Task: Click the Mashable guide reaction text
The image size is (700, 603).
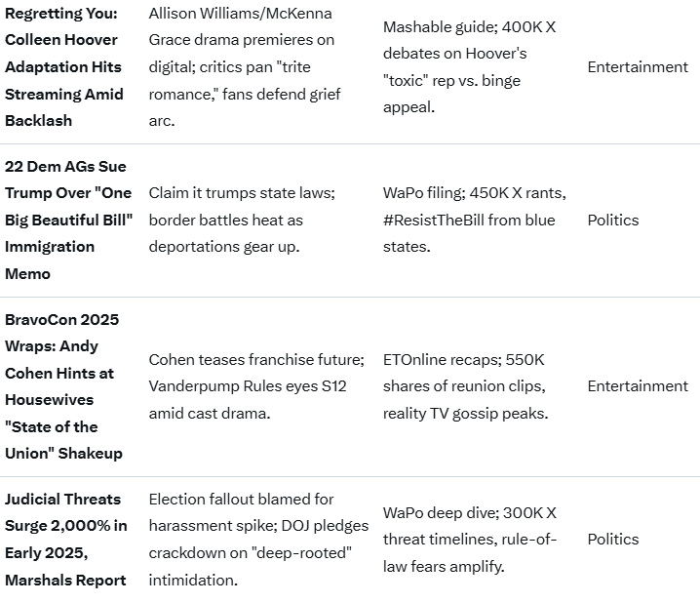Action: pyautogui.click(x=469, y=66)
